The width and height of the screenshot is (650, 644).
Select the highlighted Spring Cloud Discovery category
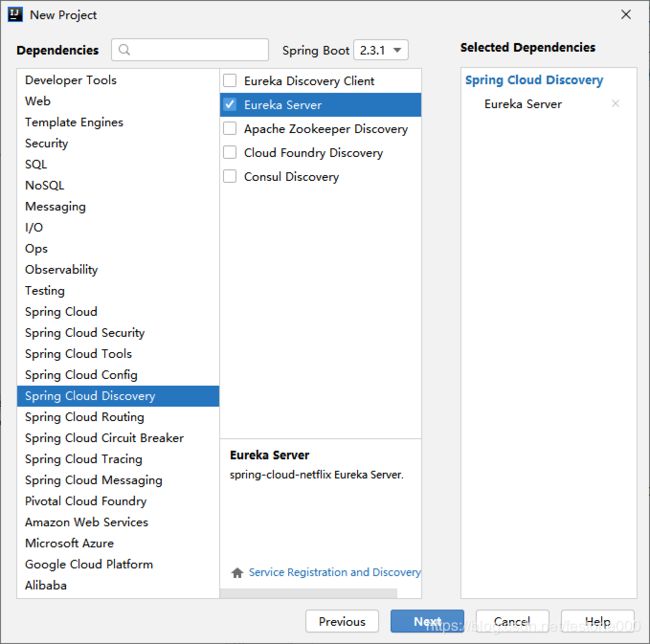(x=118, y=396)
